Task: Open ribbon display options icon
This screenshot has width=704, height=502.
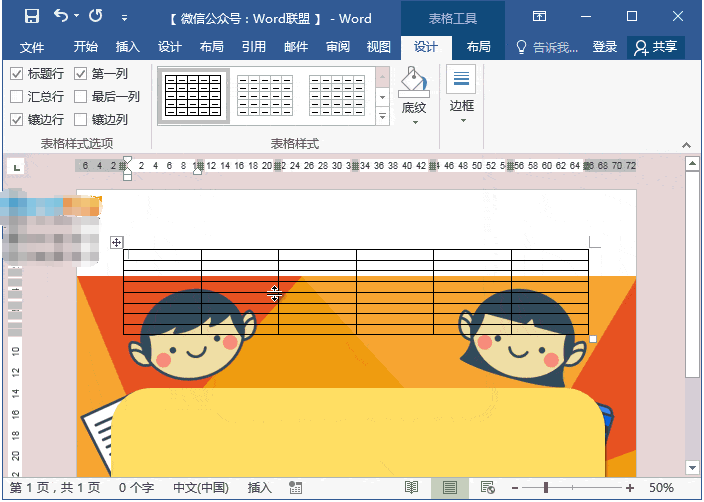Action: (x=539, y=17)
